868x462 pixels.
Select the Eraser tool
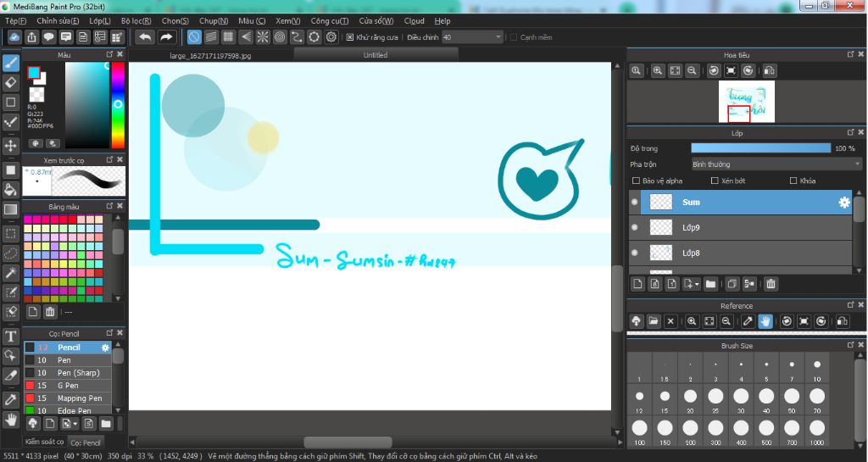click(x=10, y=82)
